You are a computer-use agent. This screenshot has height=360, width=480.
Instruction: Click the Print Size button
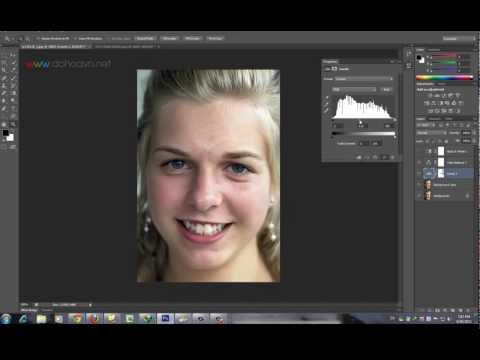tap(215, 39)
